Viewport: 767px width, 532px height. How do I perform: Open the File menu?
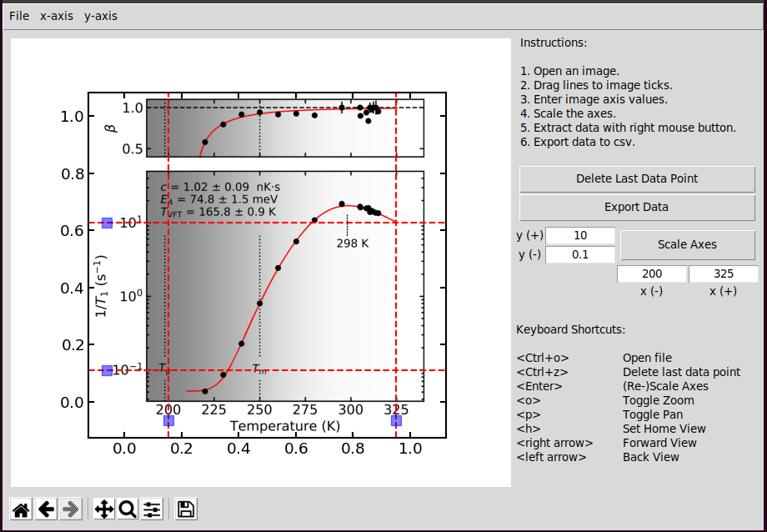(x=19, y=16)
